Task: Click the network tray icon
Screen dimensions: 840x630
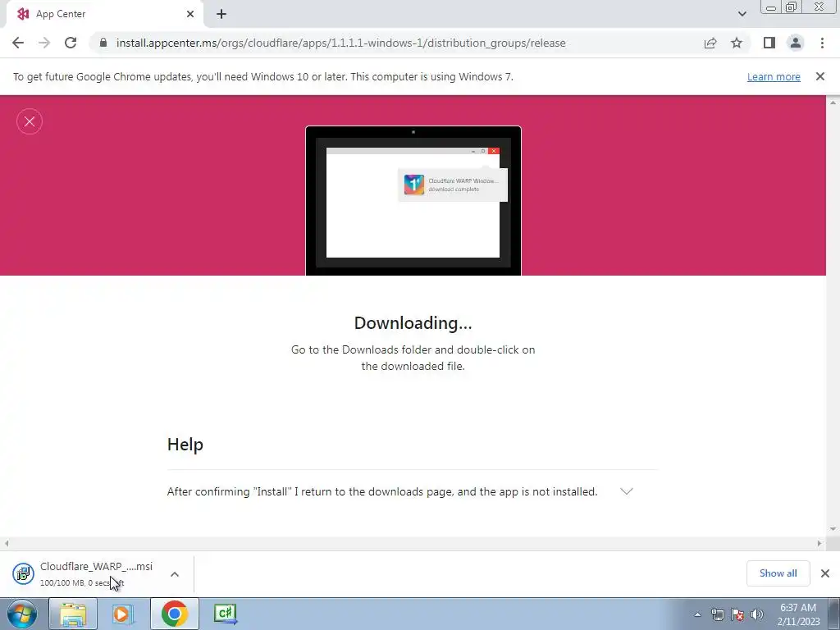Action: pos(717,614)
